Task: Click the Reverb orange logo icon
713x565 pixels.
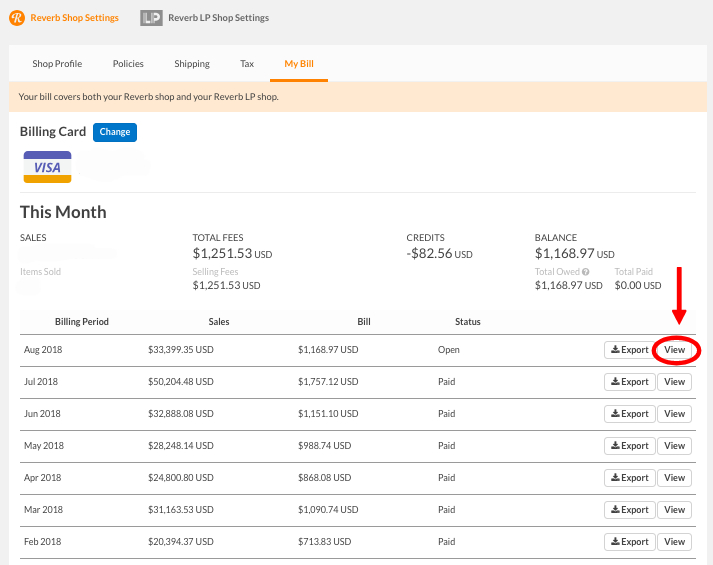Action: point(17,17)
